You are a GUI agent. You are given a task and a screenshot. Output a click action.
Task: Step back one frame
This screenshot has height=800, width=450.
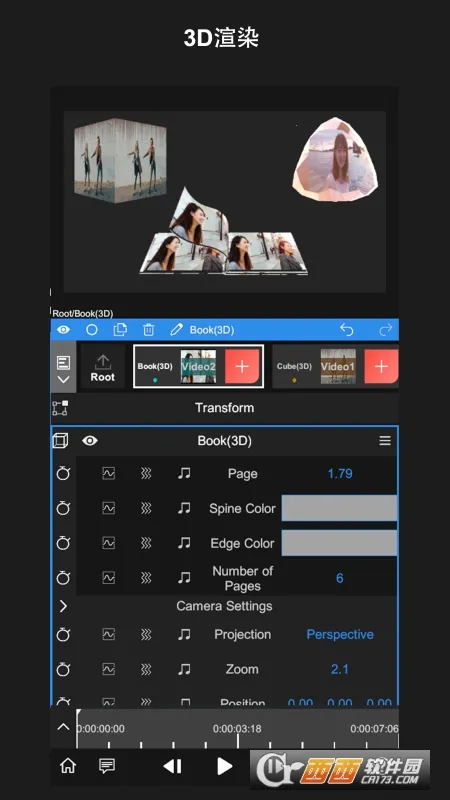pos(172,766)
